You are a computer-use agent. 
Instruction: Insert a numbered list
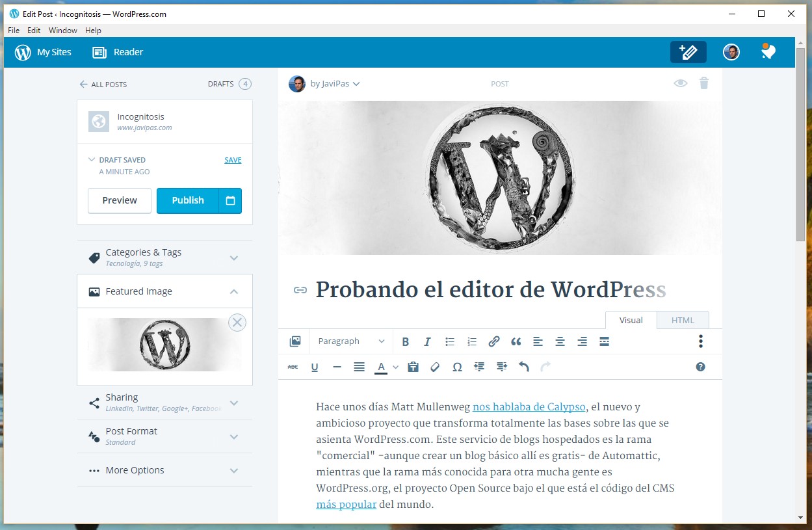click(472, 341)
